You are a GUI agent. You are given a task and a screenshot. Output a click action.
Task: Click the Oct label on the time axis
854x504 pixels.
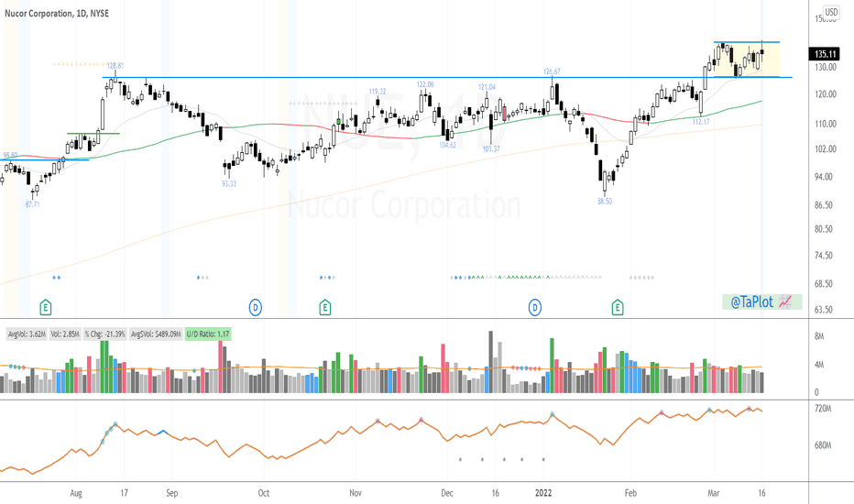click(x=264, y=493)
